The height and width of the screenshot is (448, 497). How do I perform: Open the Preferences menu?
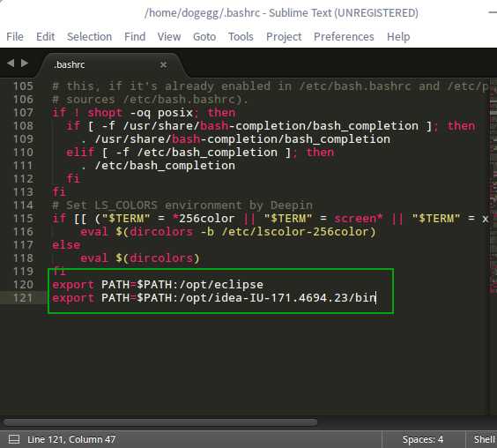[x=344, y=37]
